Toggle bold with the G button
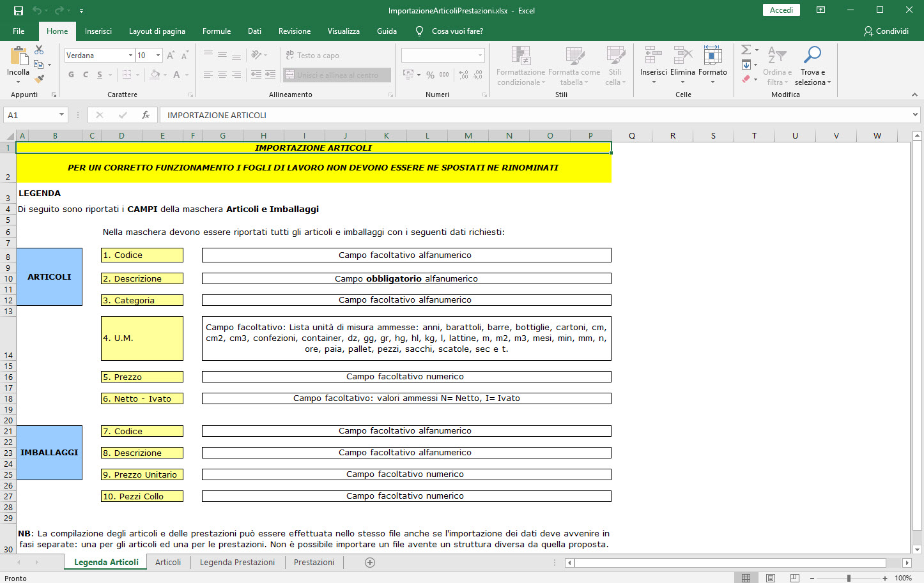 [71, 75]
